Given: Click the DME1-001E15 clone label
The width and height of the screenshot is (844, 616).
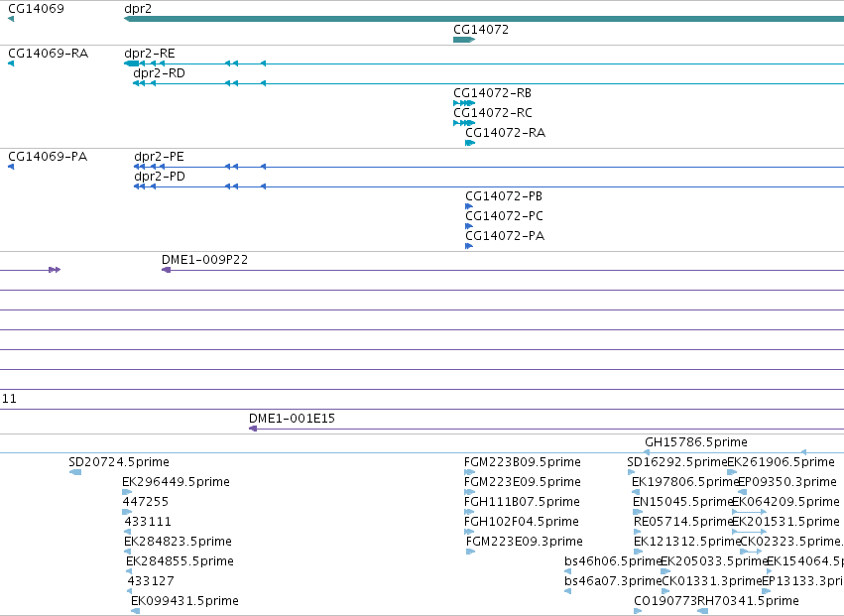Looking at the screenshot, I should pos(292,419).
